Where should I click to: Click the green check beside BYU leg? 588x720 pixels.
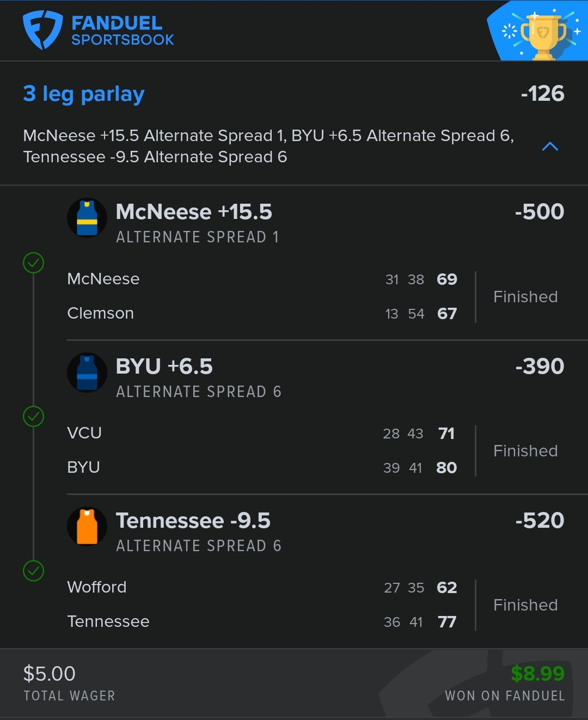pos(34,417)
